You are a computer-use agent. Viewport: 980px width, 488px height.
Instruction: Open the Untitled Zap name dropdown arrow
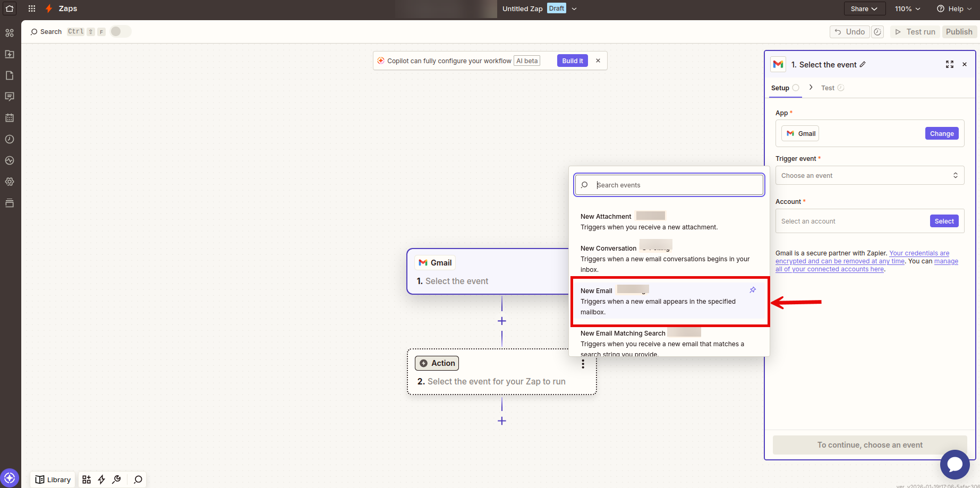574,8
